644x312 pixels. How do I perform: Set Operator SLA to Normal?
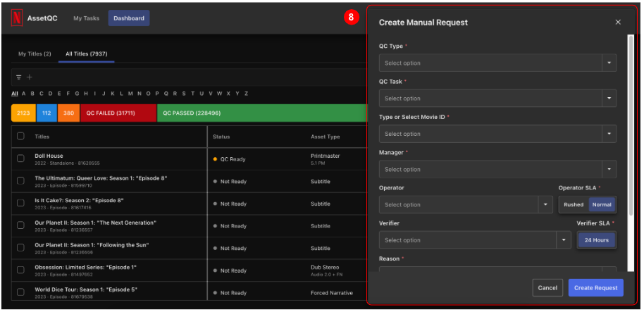[602, 204]
